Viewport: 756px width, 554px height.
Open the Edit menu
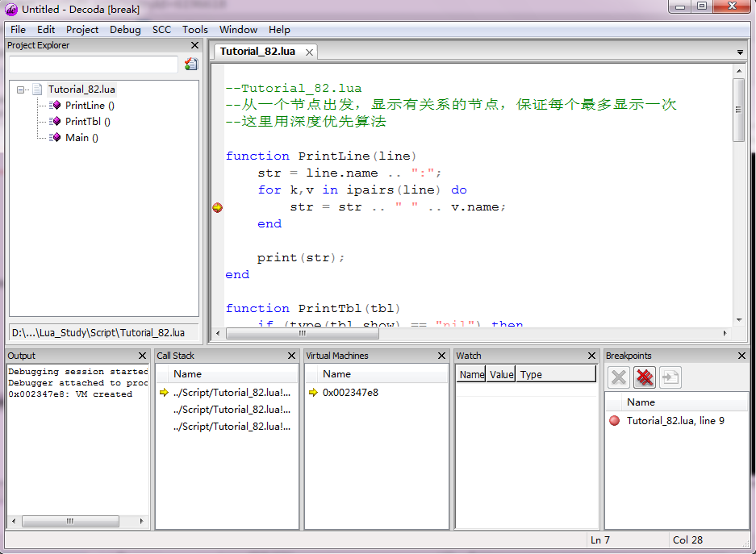coord(46,30)
